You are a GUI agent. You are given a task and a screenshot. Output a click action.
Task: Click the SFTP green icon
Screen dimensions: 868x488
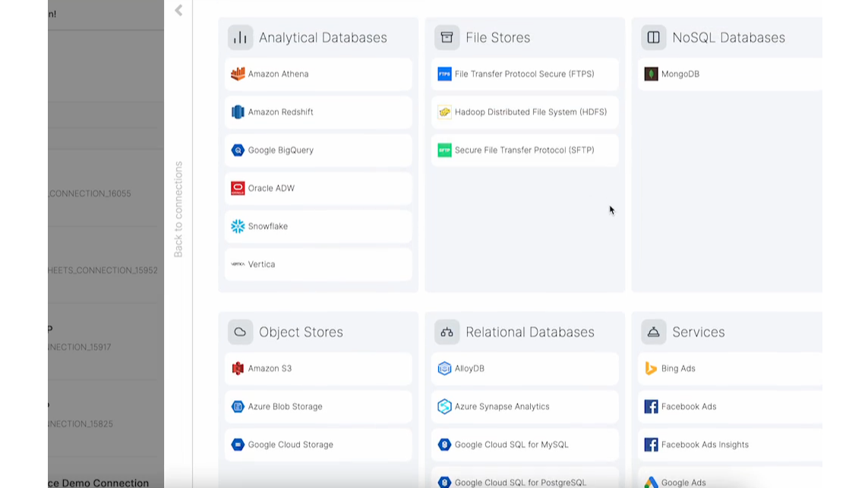coord(444,150)
